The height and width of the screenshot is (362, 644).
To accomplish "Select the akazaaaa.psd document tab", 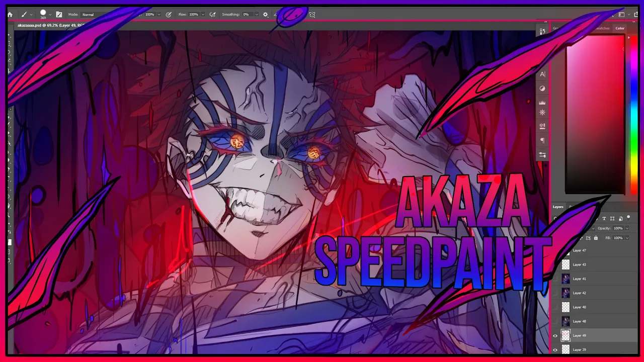I will pos(50,25).
